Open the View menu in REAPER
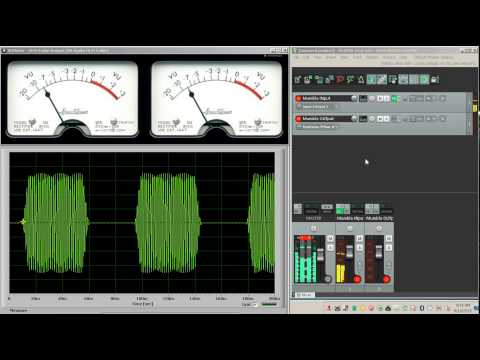This screenshot has height=360, width=480. pyautogui.click(x=318, y=57)
